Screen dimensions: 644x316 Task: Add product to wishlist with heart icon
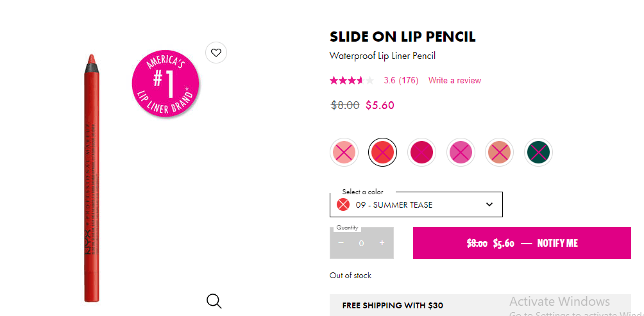point(216,53)
